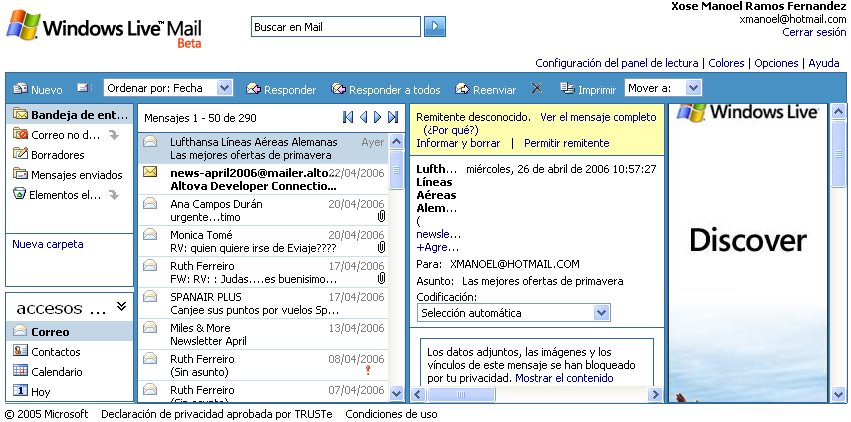
Task: Click the Correo no deseado folder icon
Action: tap(21, 134)
